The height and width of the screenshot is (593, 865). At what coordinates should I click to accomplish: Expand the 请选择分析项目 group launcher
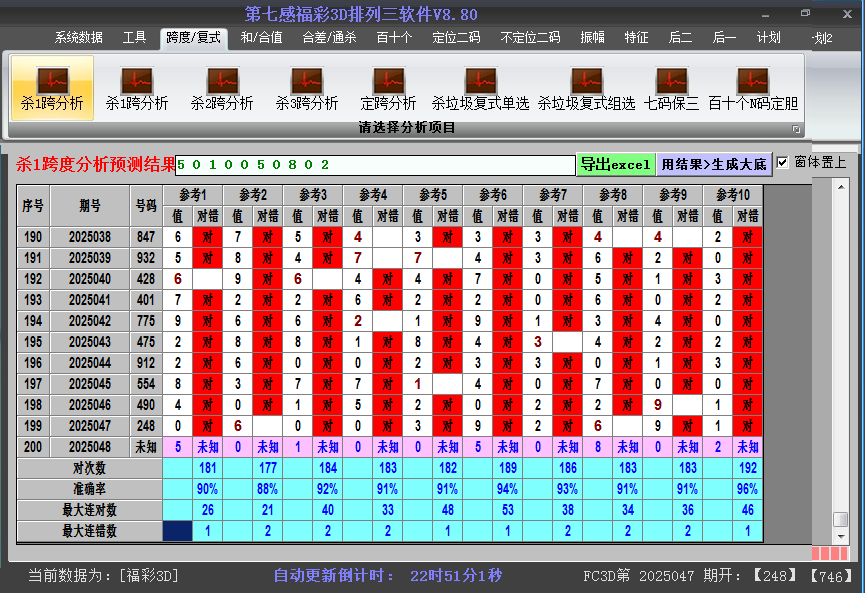coord(797,129)
